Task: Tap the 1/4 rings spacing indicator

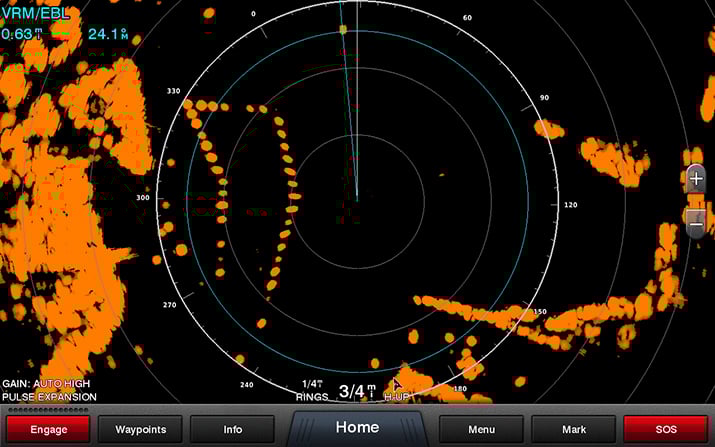Action: pyautogui.click(x=312, y=384)
